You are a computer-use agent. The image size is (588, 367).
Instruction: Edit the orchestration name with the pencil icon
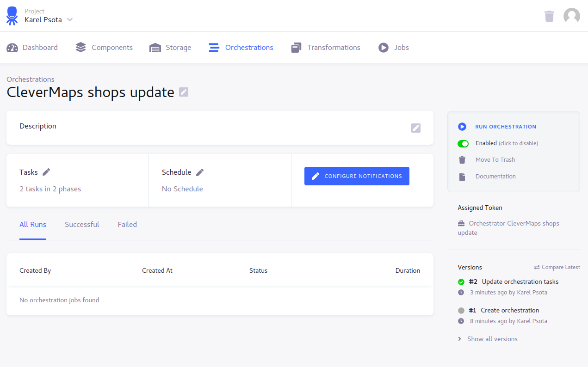pos(184,92)
